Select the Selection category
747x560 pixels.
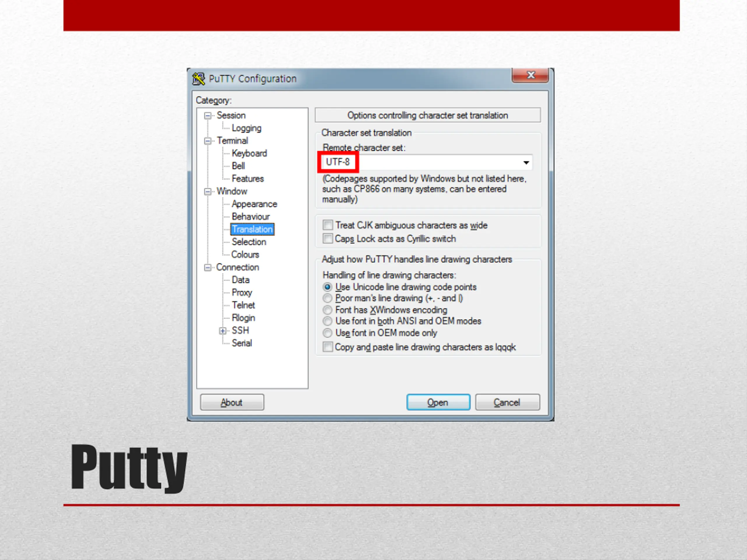pos(249,242)
